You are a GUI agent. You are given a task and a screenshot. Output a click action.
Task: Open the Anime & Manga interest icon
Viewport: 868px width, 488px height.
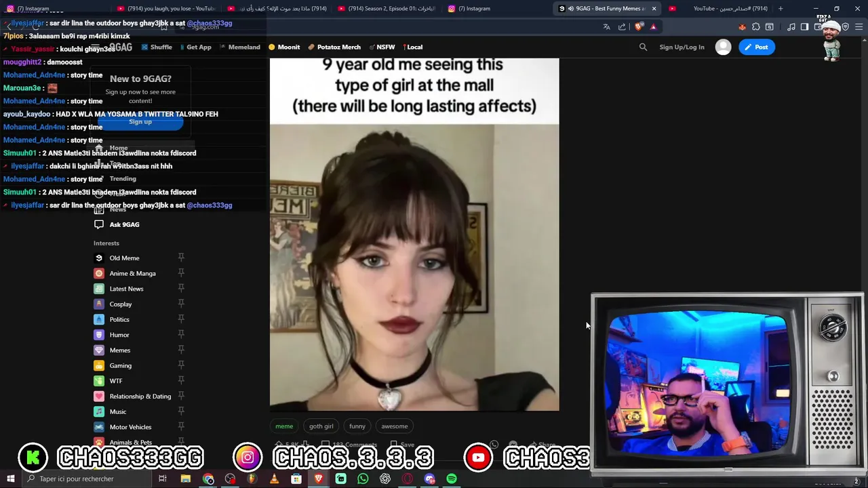click(x=99, y=273)
